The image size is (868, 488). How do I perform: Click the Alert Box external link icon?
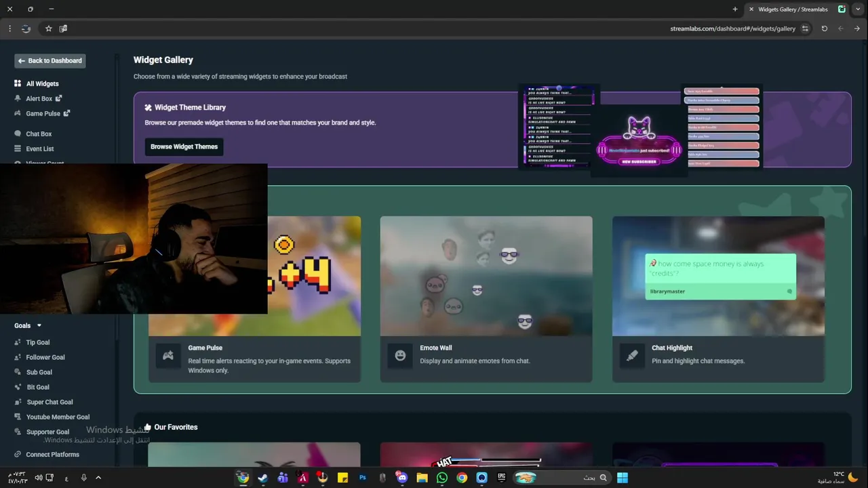58,98
